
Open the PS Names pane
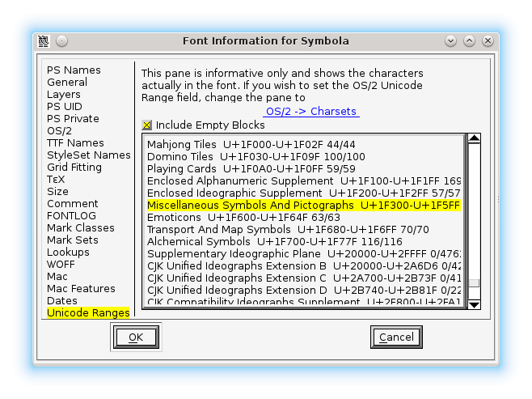tap(74, 70)
